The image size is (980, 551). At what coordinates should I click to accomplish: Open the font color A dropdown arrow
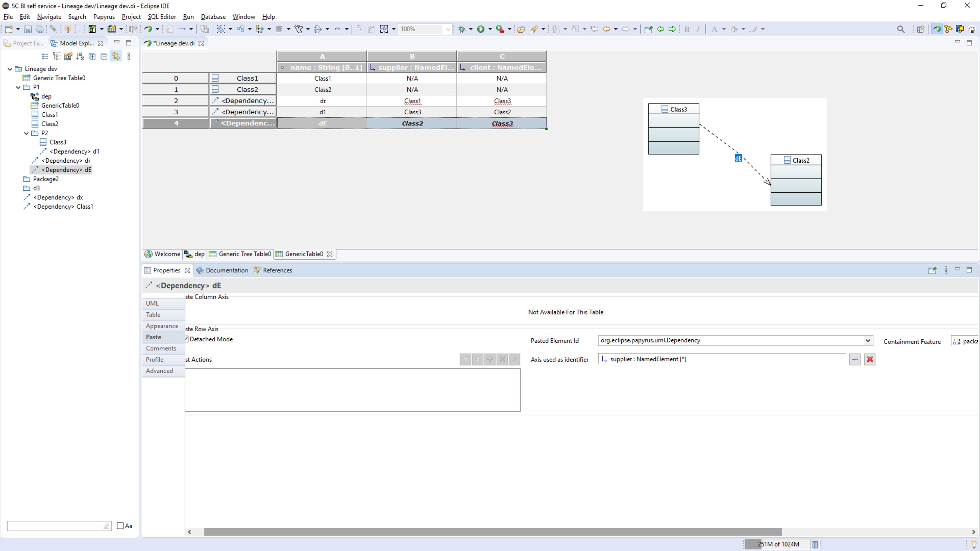[x=724, y=29]
